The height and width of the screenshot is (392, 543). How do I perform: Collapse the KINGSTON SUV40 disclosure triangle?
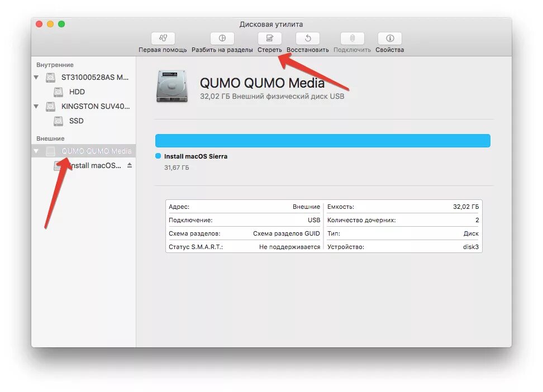tap(36, 106)
